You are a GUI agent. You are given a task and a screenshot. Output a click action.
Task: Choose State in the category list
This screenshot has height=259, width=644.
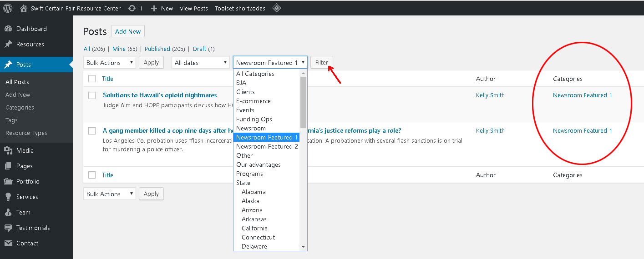pyautogui.click(x=266, y=183)
